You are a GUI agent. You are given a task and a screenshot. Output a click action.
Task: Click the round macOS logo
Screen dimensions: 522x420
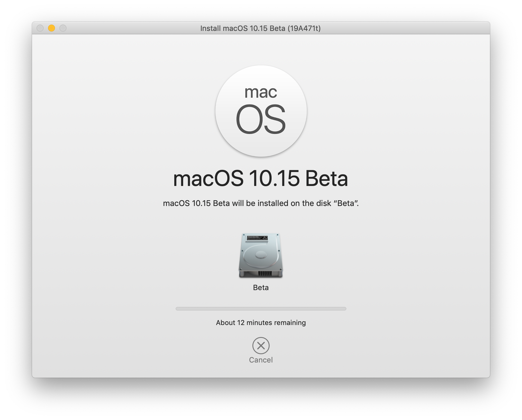(261, 111)
